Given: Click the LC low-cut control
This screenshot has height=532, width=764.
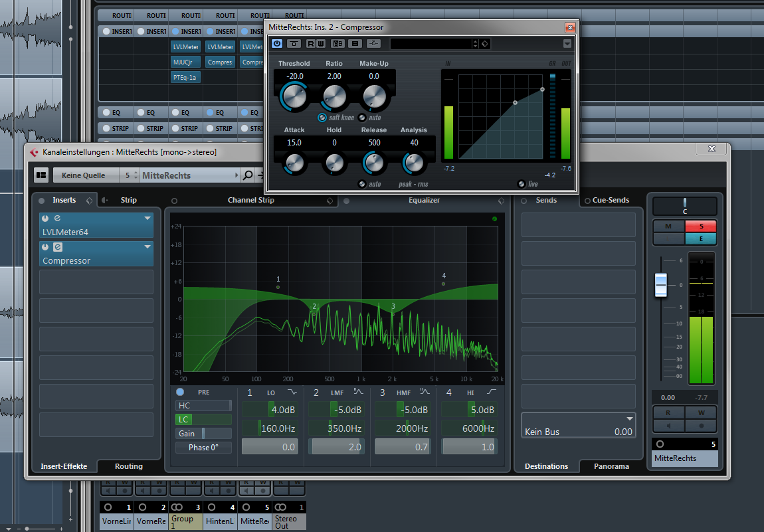Looking at the screenshot, I should [x=204, y=420].
